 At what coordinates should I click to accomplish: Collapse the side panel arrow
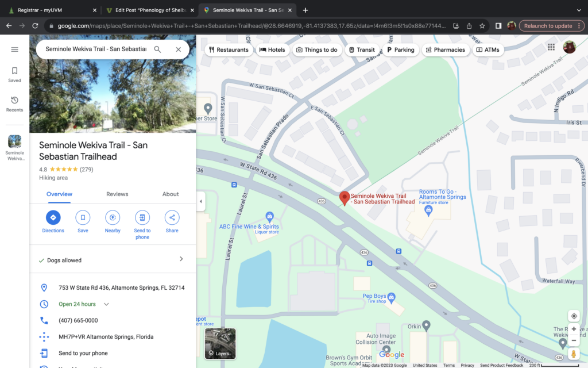[x=200, y=201]
